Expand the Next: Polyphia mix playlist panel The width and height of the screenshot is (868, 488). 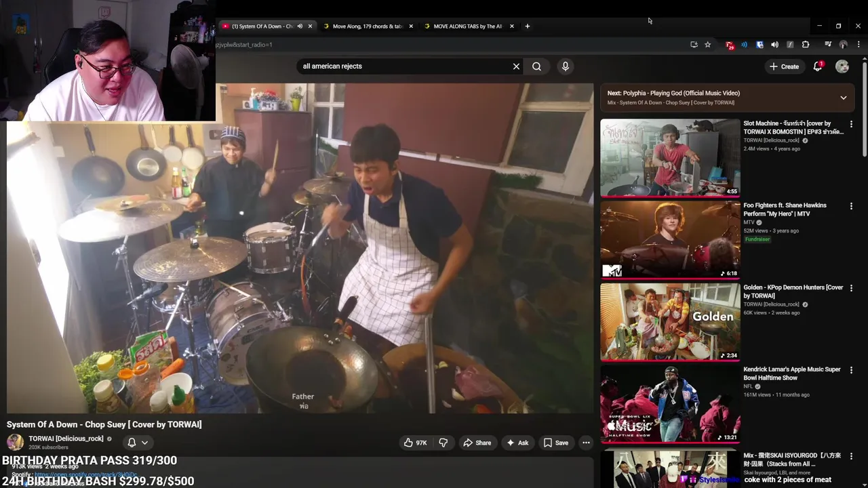tap(844, 98)
